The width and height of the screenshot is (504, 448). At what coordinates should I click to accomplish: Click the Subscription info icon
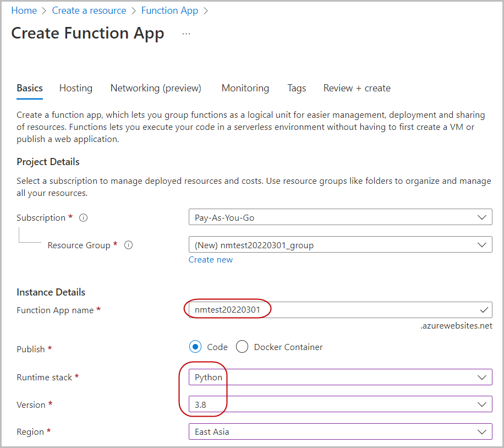84,218
